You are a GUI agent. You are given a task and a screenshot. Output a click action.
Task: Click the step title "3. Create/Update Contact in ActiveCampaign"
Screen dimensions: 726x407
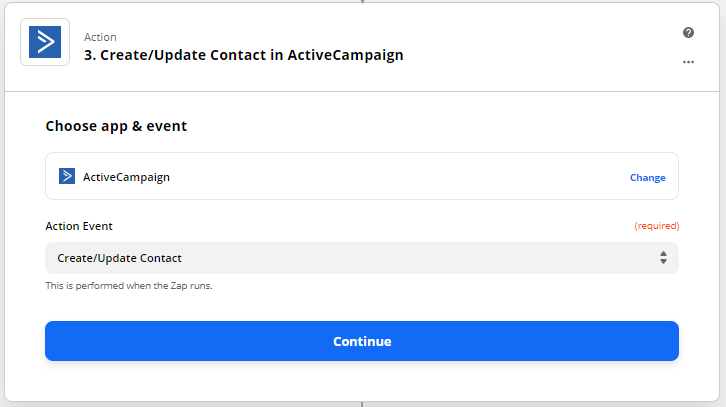[244, 55]
